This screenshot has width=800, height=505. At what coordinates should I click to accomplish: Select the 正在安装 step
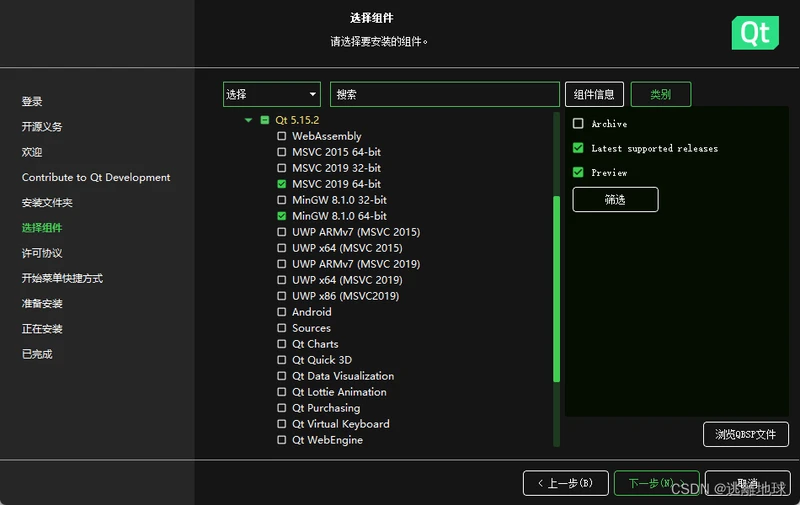coord(42,329)
